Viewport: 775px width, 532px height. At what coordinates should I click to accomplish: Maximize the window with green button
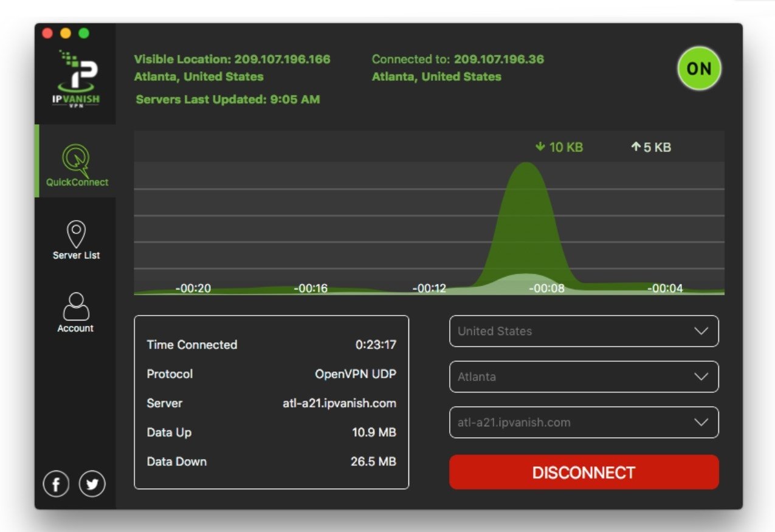[x=84, y=33]
